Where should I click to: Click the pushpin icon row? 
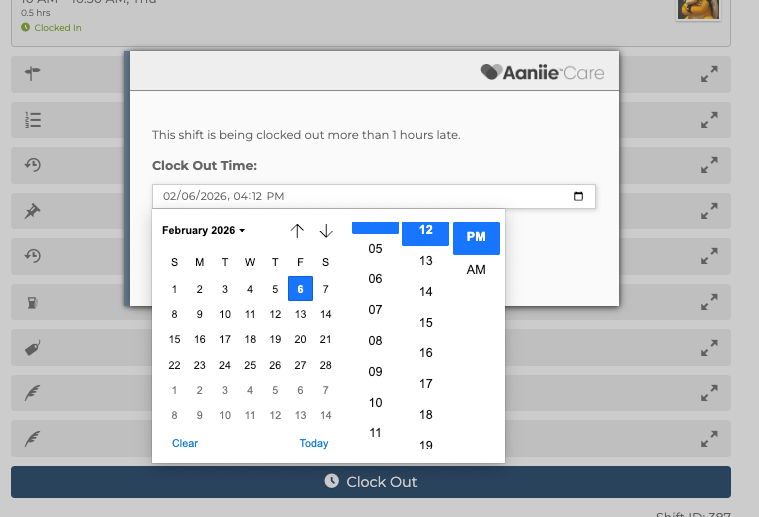click(x=32, y=212)
